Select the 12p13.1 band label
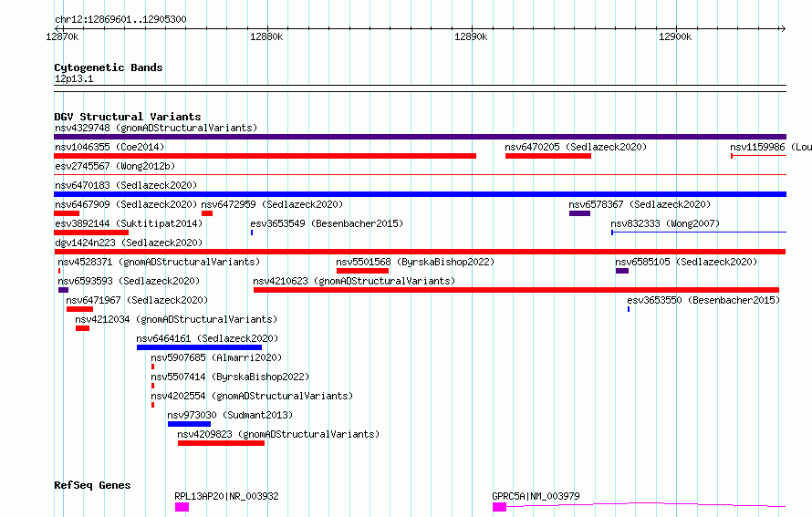Image resolution: width=812 pixels, height=517 pixels. tap(74, 78)
